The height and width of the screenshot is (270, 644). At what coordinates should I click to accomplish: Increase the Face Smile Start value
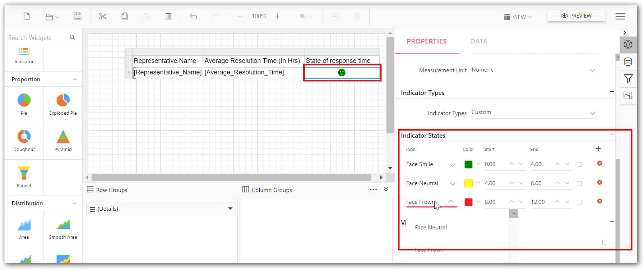[511, 164]
